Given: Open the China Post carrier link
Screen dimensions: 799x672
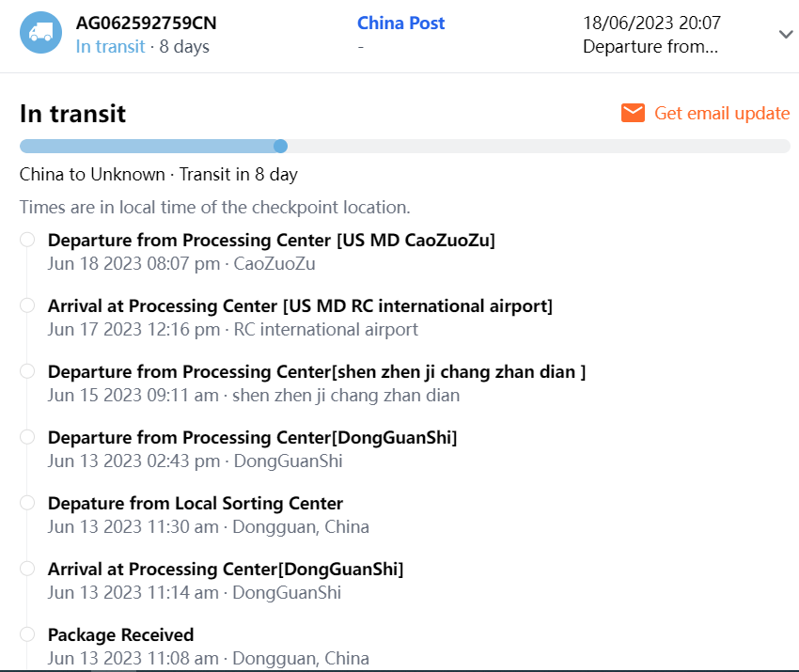Looking at the screenshot, I should tap(401, 23).
